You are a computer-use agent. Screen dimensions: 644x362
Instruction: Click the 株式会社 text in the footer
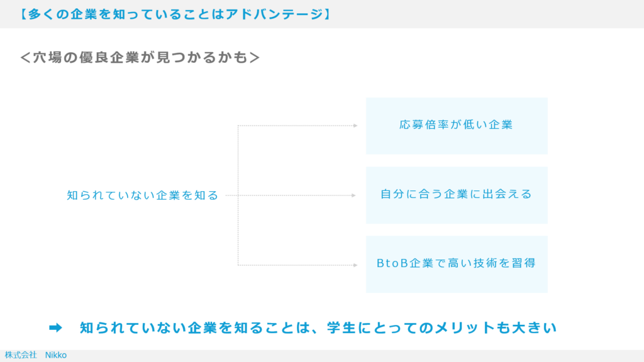[20, 355]
